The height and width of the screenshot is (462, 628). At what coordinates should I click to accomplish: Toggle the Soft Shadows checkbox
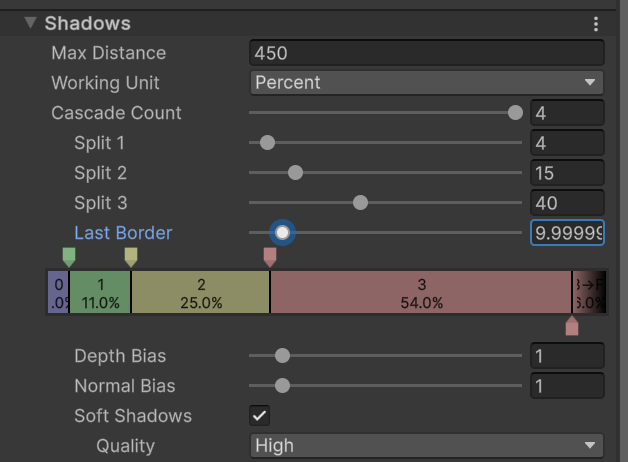point(260,416)
